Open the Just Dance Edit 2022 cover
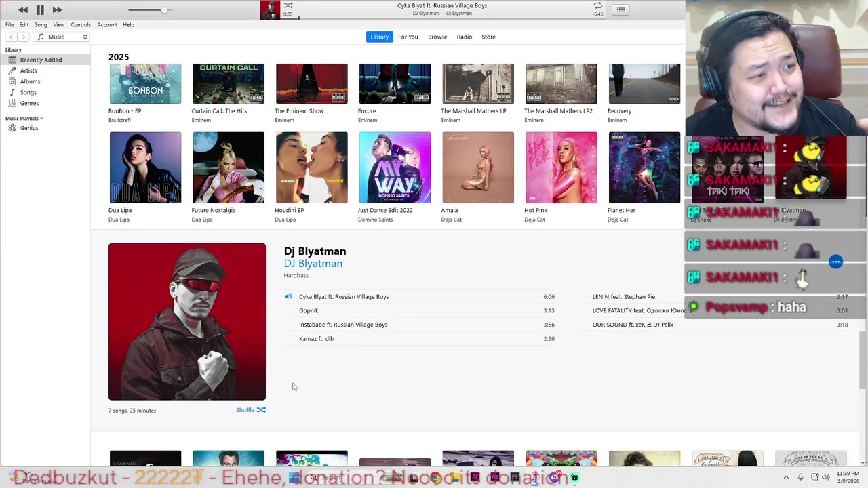868x488 pixels. click(x=395, y=167)
